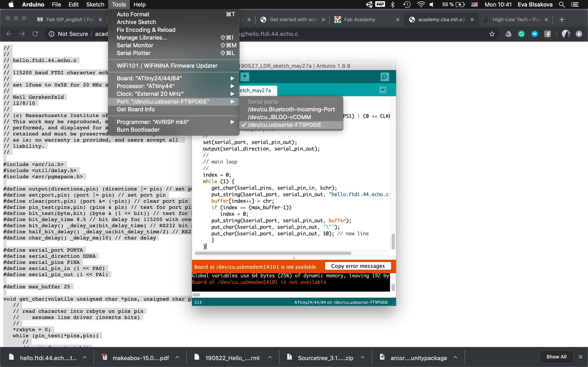The height and width of the screenshot is (367, 588).
Task: Click the Grammarly extension icon
Action: click(521, 34)
